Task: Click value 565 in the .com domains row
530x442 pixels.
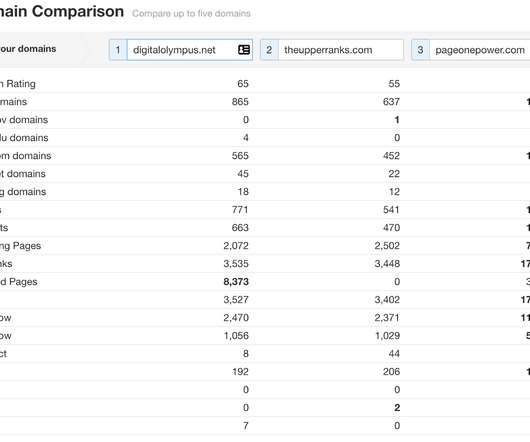Action: (x=240, y=156)
